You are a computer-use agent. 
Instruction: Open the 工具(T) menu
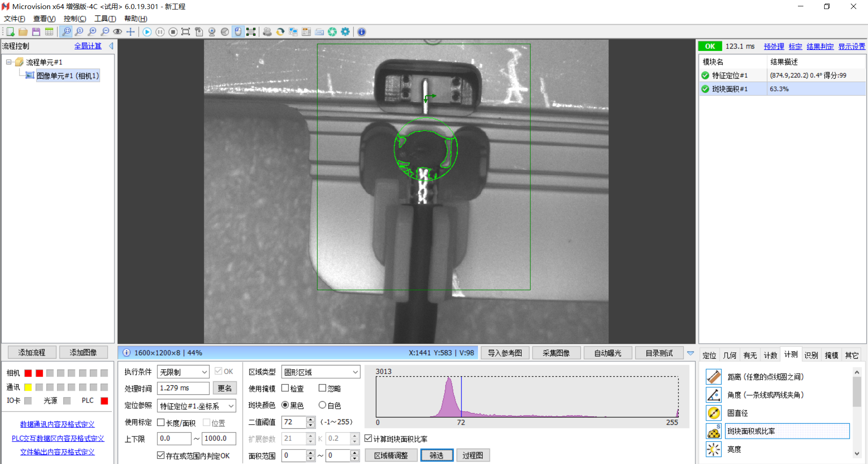(105, 19)
